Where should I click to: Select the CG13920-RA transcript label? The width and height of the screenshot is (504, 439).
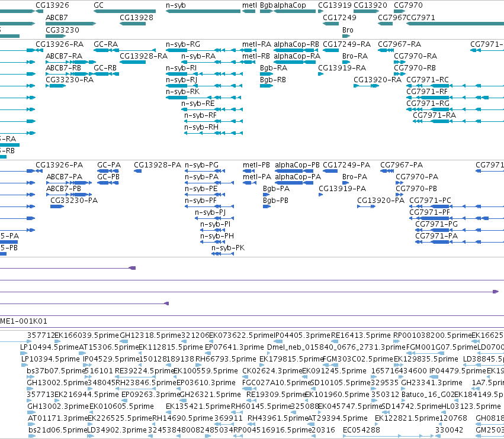(378, 80)
